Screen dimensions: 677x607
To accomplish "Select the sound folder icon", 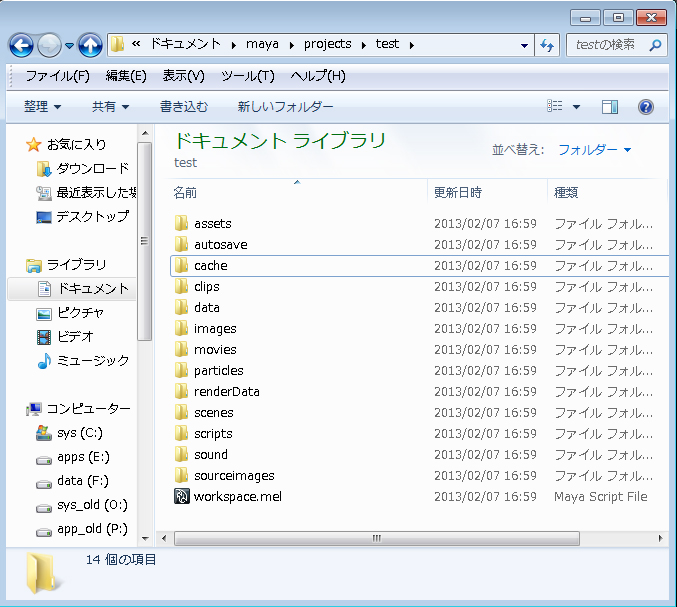I will pyautogui.click(x=181, y=454).
